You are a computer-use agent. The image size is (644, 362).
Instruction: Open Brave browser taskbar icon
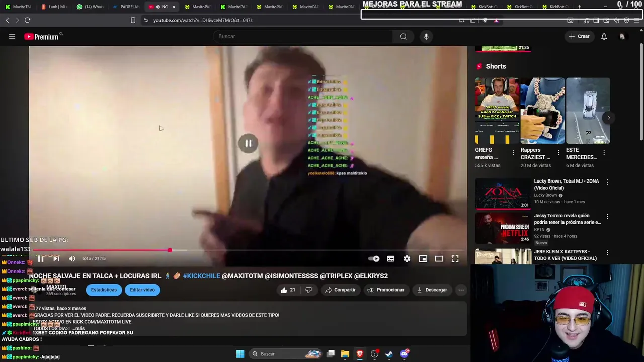(x=360, y=354)
